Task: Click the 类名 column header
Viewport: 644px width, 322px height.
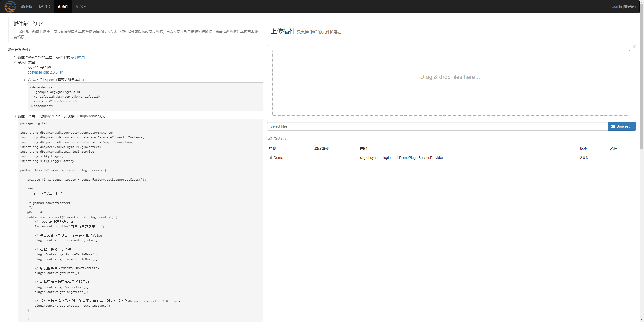Action: 364,148
